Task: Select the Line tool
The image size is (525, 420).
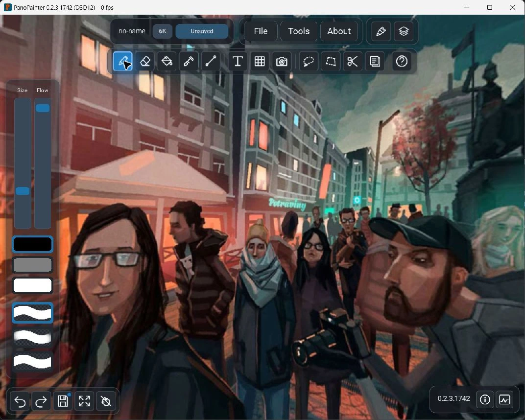Action: click(211, 61)
